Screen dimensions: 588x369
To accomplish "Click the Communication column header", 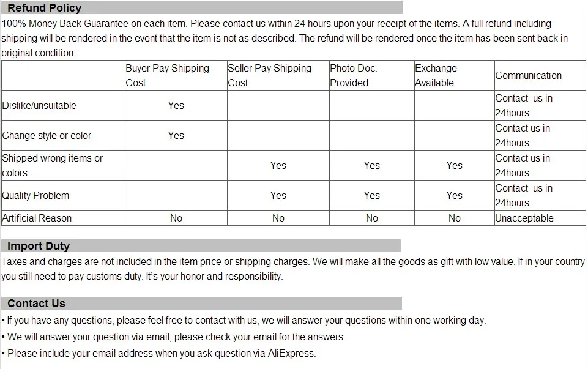I will coord(529,75).
